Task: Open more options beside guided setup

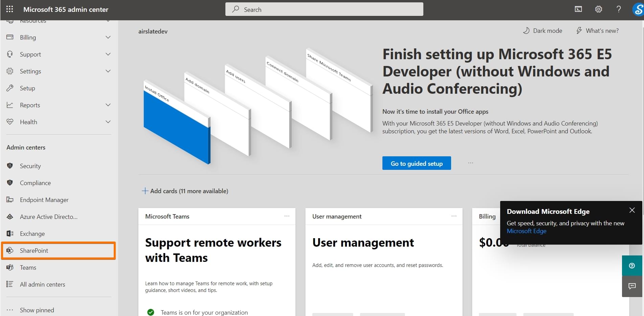Action: (470, 163)
